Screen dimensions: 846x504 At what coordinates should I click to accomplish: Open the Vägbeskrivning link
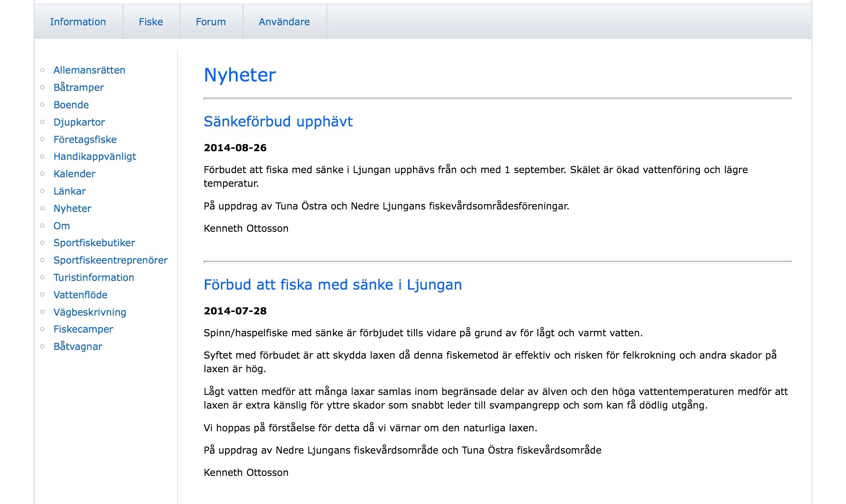pos(90,312)
